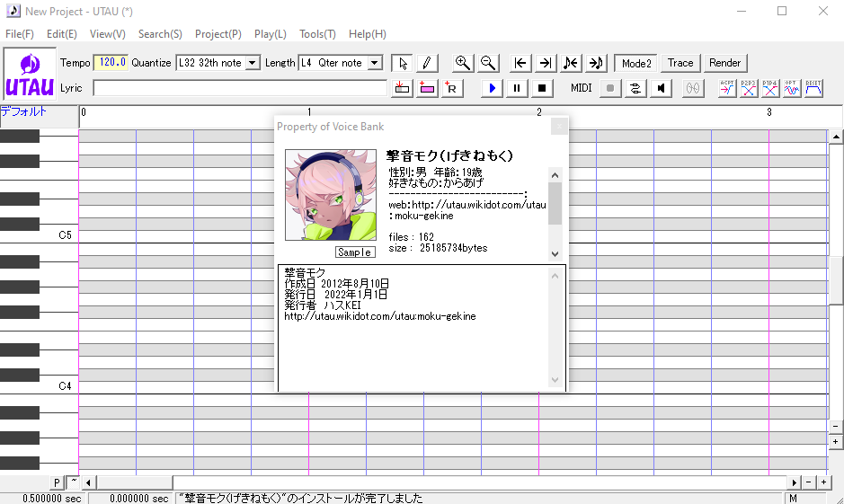The image size is (844, 504).
Task: Open the MIDI routing settings icon
Action: pyautogui.click(x=635, y=88)
